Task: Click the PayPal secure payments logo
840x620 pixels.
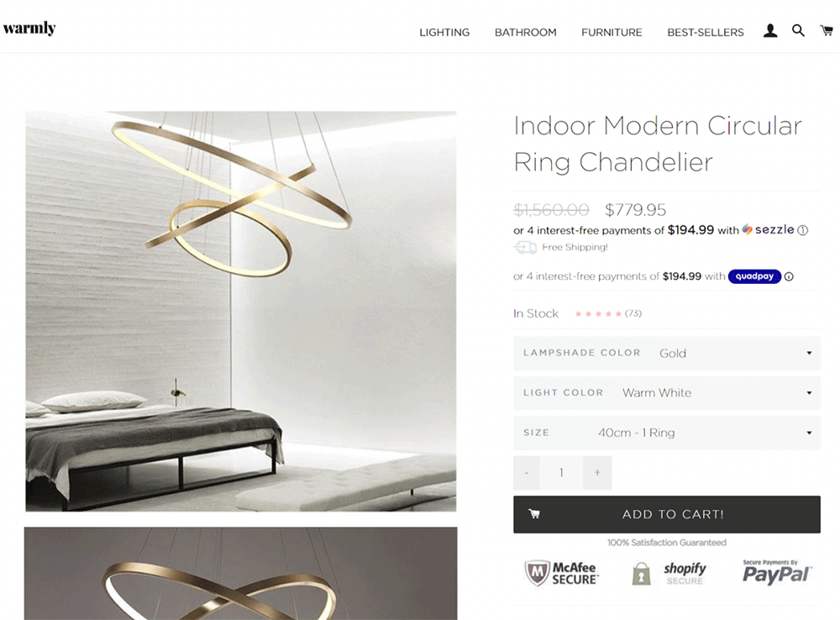Action: tap(776, 572)
